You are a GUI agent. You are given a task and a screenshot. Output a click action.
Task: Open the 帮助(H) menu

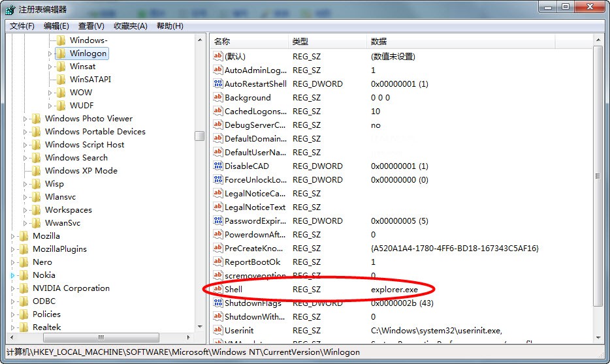170,26
